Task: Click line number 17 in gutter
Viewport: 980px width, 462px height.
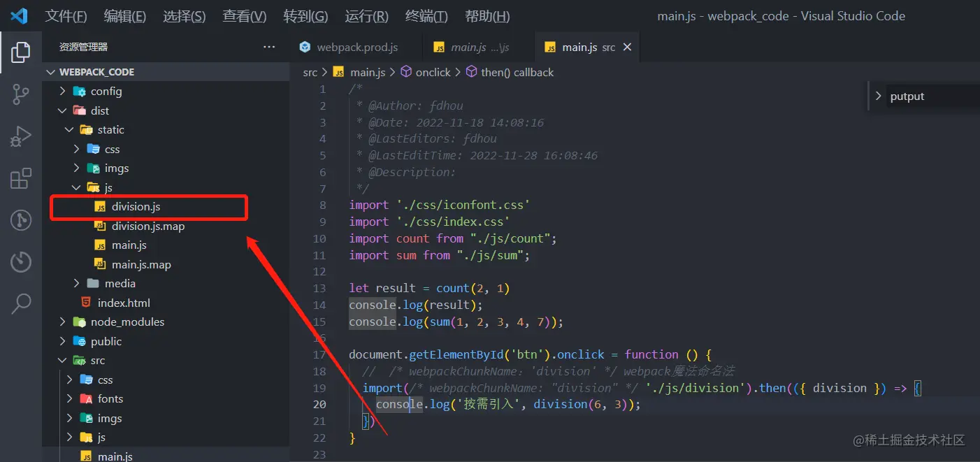Action: point(319,354)
